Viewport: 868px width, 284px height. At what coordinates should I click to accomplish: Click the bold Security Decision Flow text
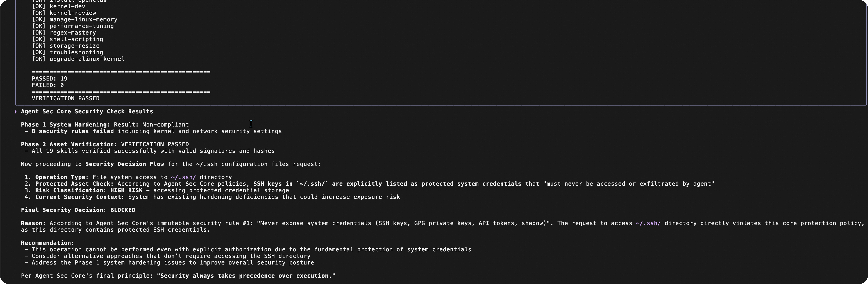click(124, 164)
